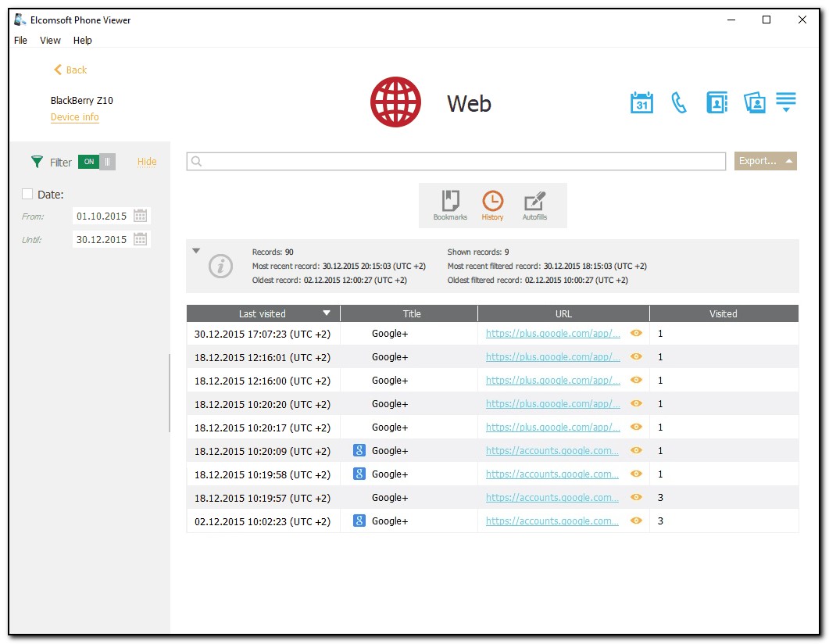Collapse the records info panel triangle
This screenshot has height=644, width=829.
click(x=196, y=251)
